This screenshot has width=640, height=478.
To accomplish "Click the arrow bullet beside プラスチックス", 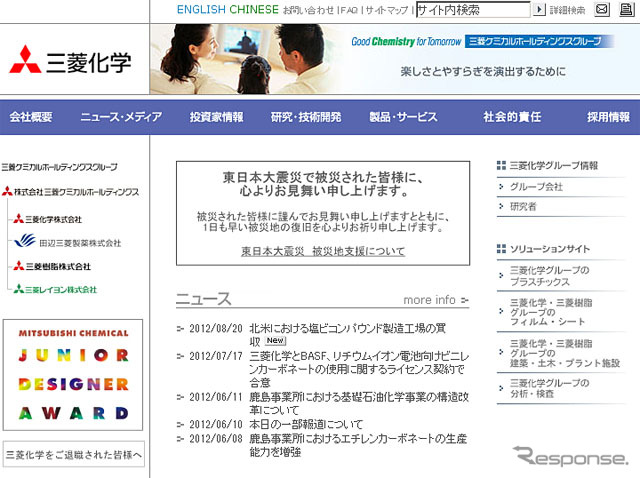I will 501,276.
